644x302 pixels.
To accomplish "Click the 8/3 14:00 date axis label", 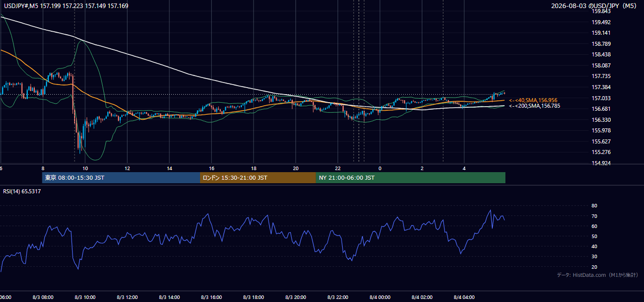I will [169, 297].
